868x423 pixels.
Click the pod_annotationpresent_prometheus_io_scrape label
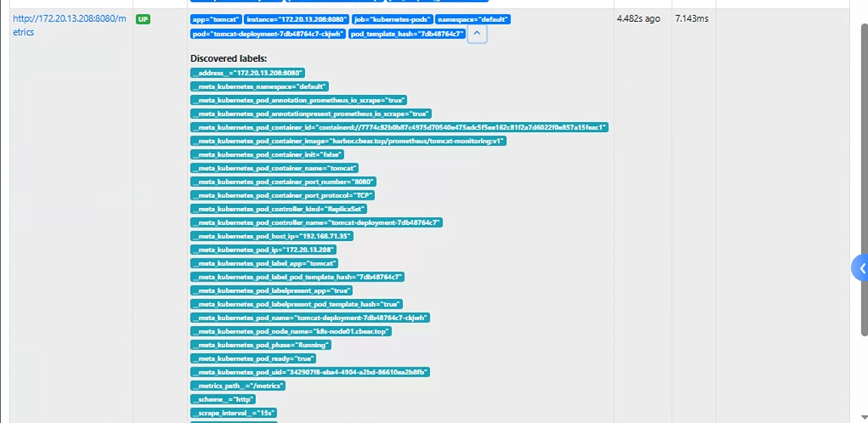coord(311,114)
